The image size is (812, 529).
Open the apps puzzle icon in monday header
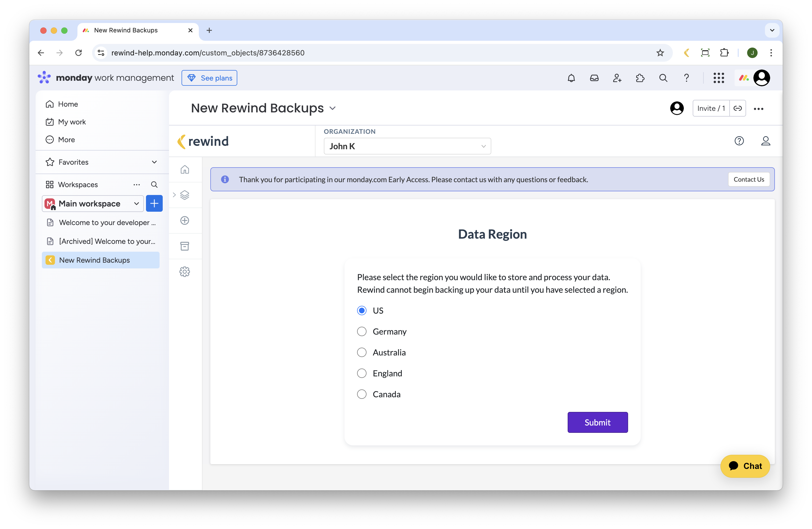click(640, 78)
